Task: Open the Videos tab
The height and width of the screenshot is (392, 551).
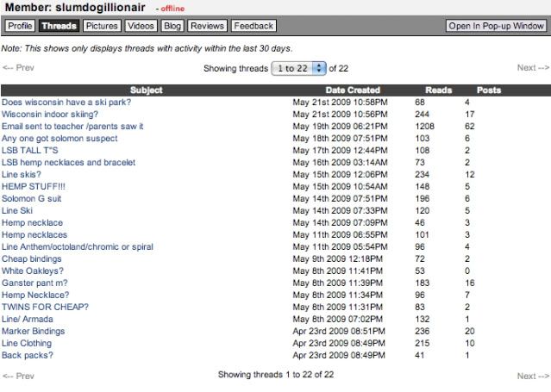Action: [141, 26]
